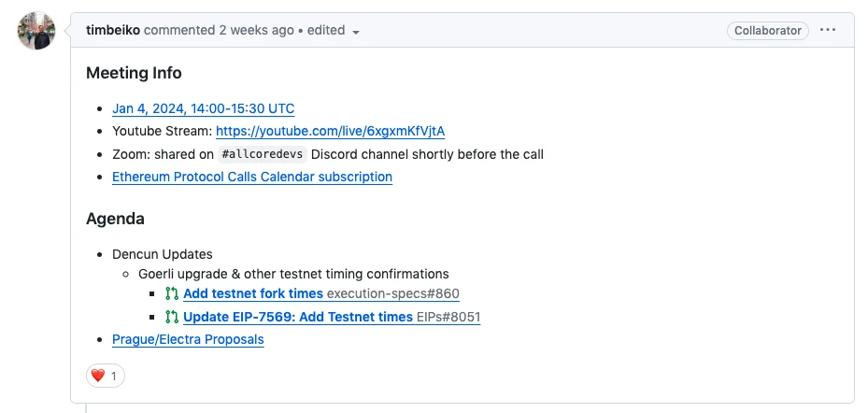Image resolution: width=868 pixels, height=413 pixels.
Task: Open the Add testnet fork times pull request
Action: coord(253,294)
